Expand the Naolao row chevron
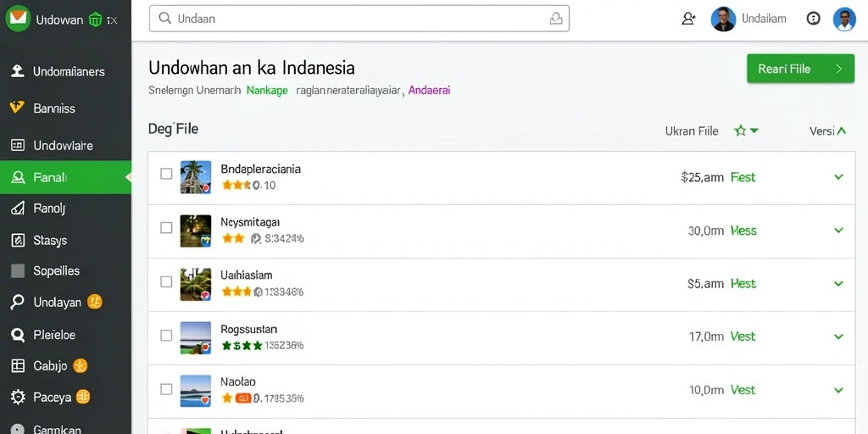This screenshot has height=434, width=868. point(838,390)
